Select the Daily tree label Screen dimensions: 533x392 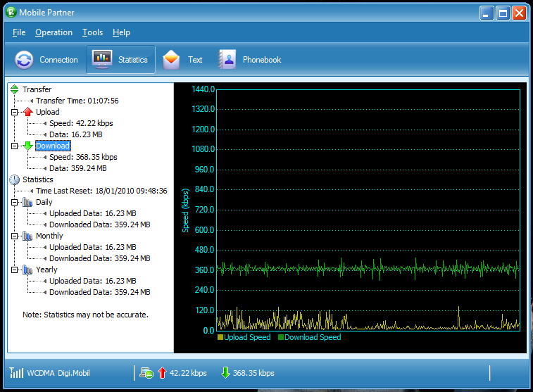[x=44, y=202]
